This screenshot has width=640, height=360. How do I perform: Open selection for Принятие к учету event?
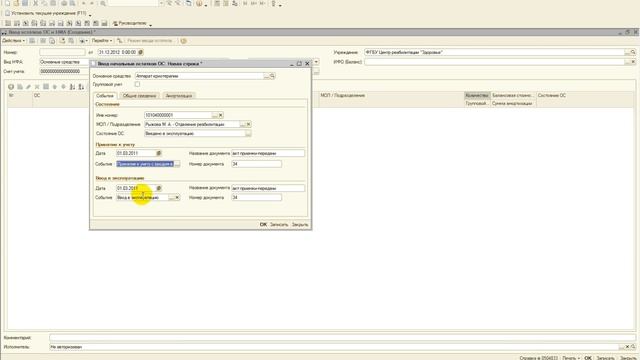point(177,164)
